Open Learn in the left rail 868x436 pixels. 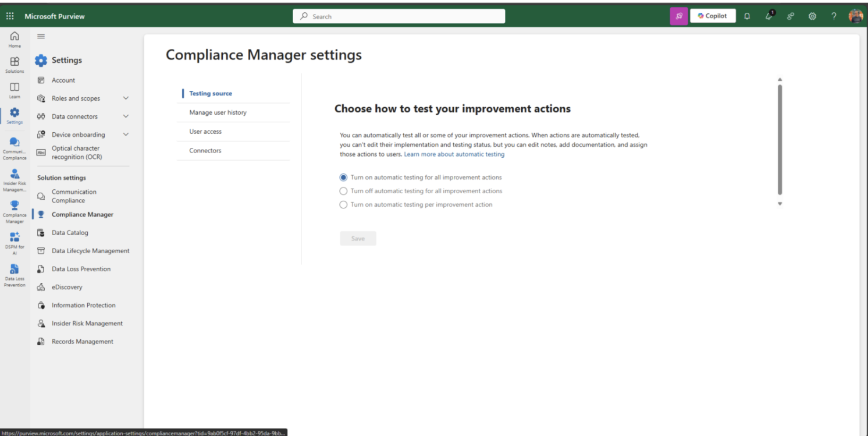coord(15,90)
